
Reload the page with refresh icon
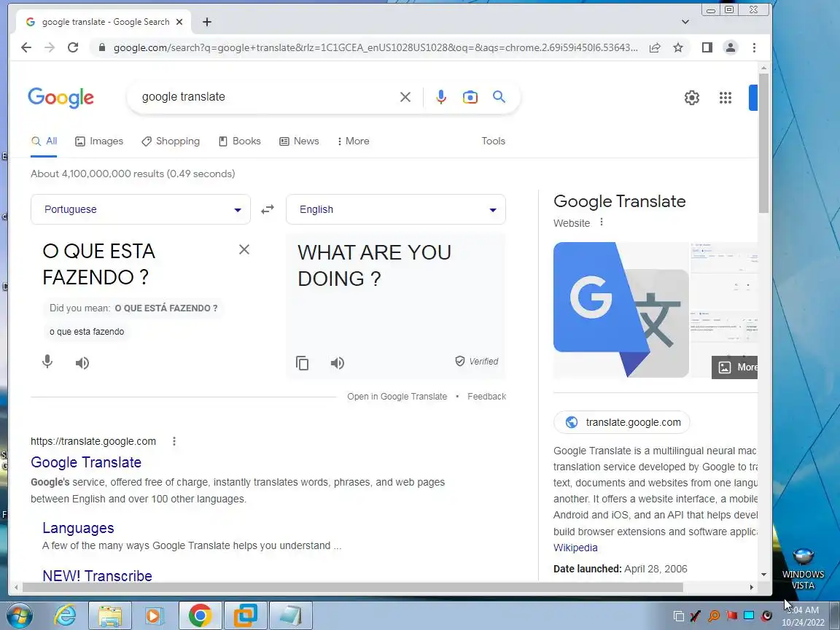[x=73, y=47]
